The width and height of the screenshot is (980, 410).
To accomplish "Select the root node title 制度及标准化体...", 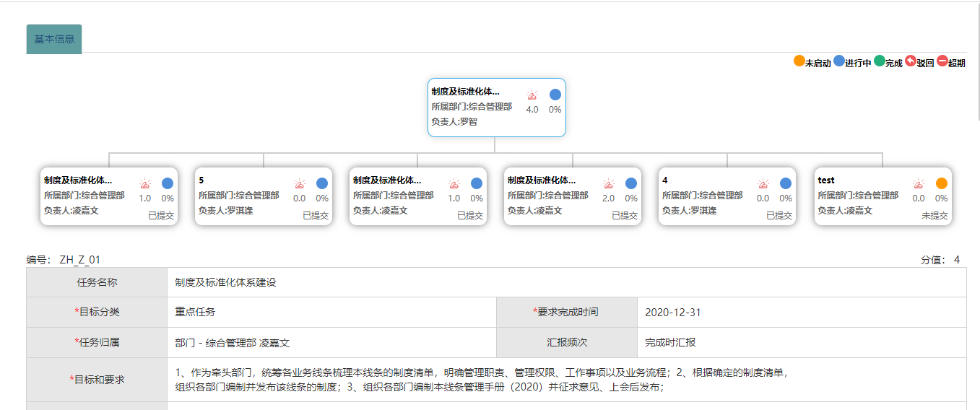I will [x=465, y=92].
